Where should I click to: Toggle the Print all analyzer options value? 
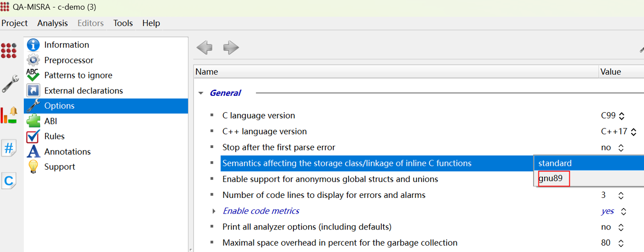pos(621,227)
